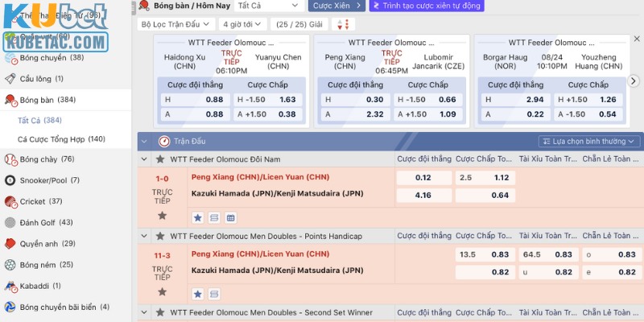The width and height of the screenshot is (644, 322).
Task: Open the Đánh Golf ball icon
Action: [x=10, y=223]
